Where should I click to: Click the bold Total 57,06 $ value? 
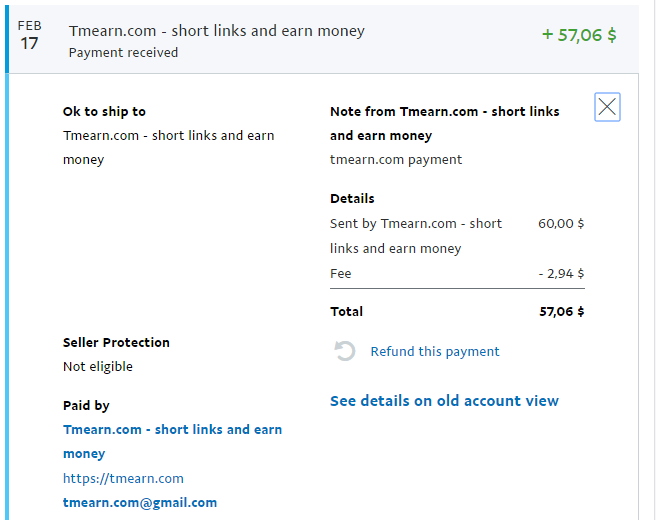point(561,311)
